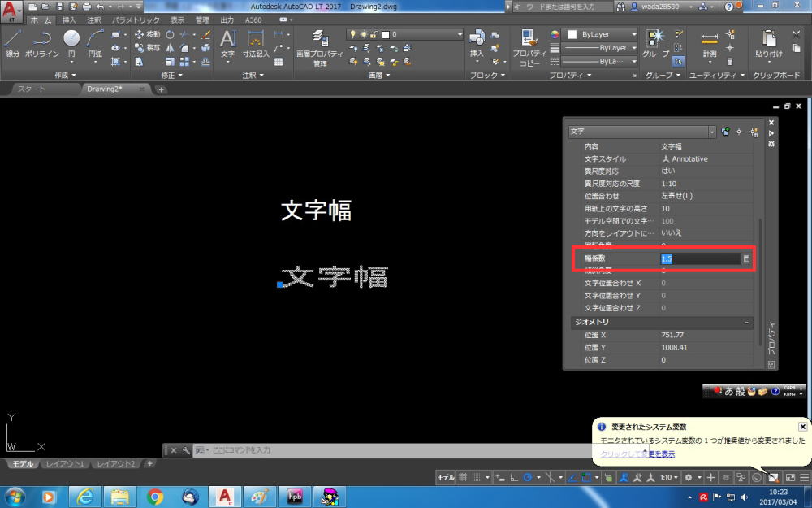This screenshot has height=508, width=812.
Task: Switch to the 出力 ribbon tab
Action: pos(227,20)
